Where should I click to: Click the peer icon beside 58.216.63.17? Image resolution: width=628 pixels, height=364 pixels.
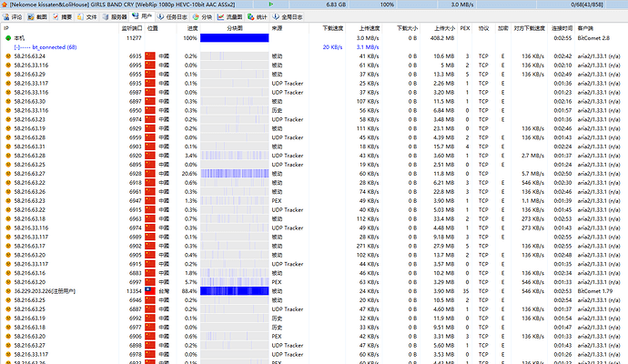click(8, 246)
